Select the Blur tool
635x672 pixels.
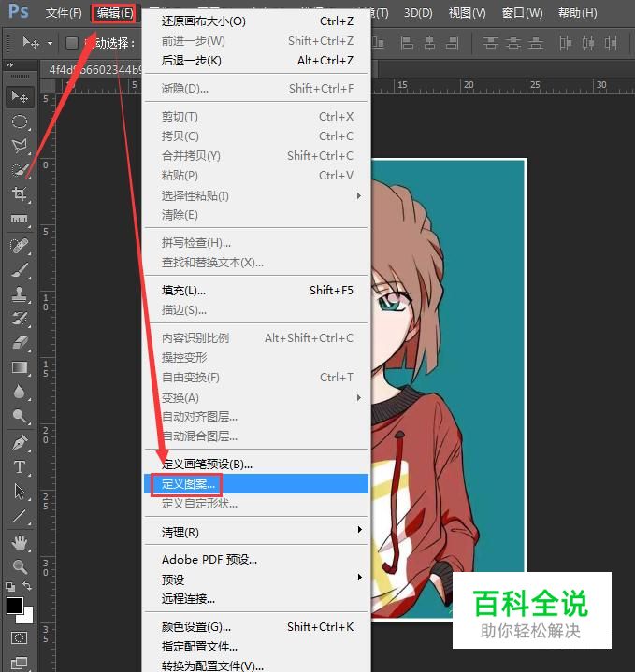20,392
